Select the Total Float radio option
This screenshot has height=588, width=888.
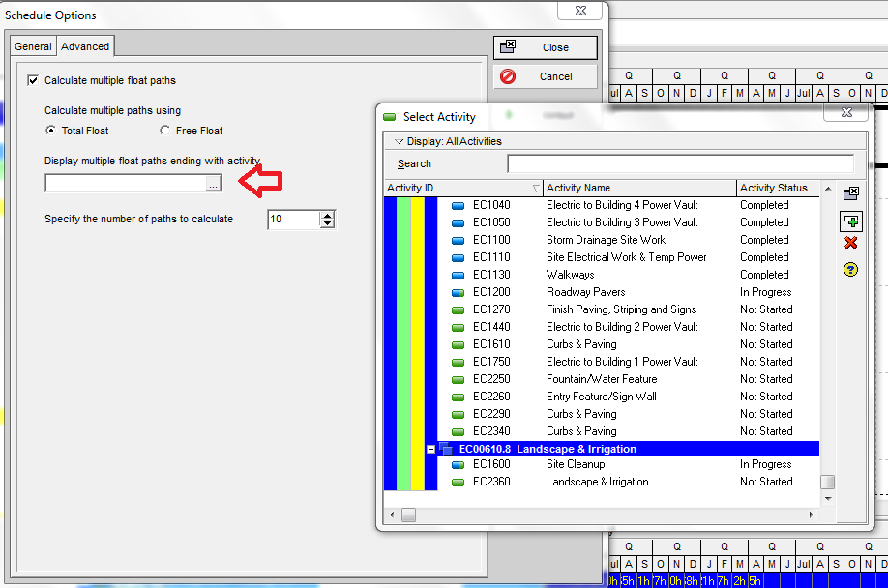pyautogui.click(x=51, y=131)
